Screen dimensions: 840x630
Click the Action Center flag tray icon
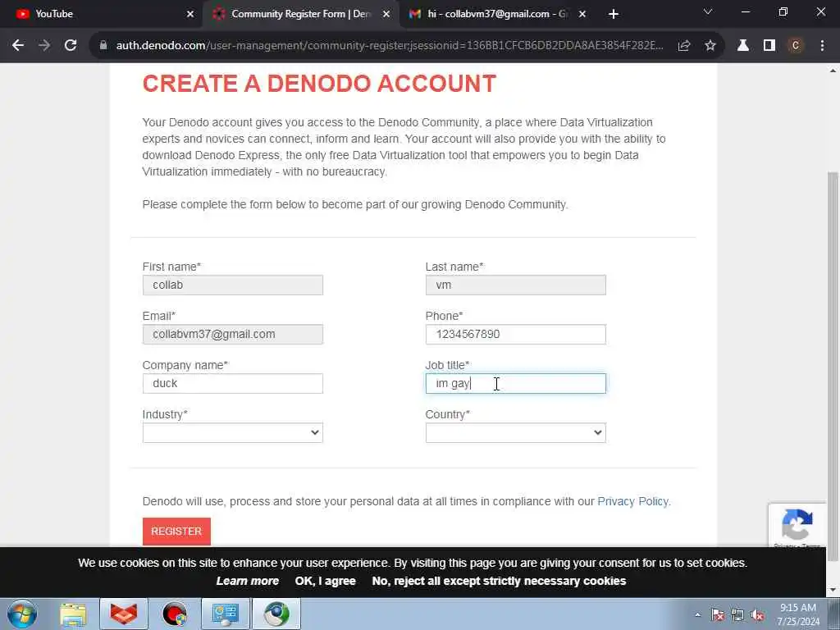click(x=718, y=615)
